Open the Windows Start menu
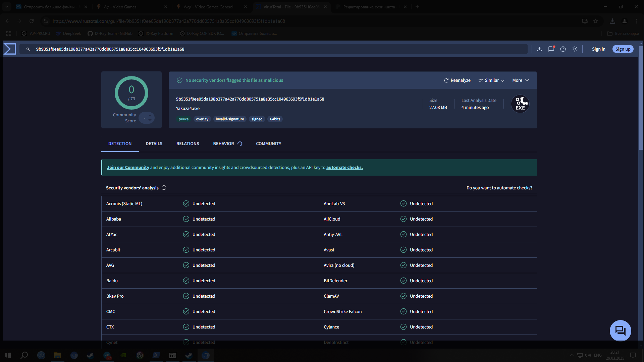 click(x=8, y=355)
